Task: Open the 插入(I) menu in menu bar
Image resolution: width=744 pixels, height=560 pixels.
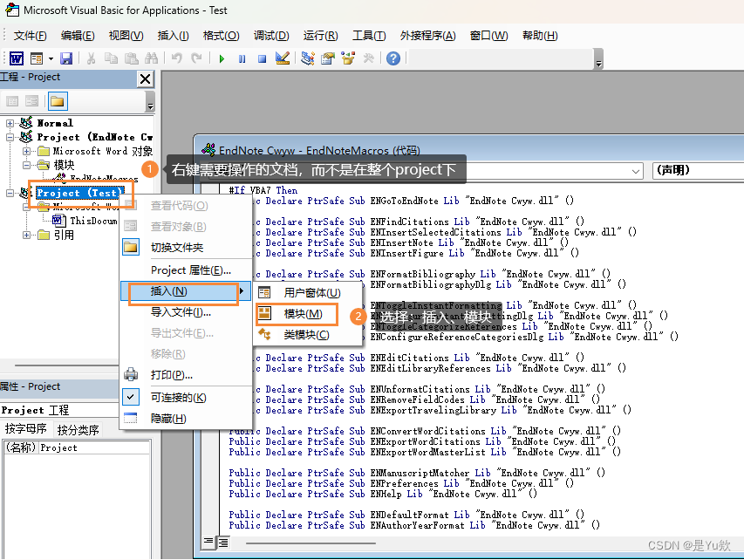Action: click(174, 36)
